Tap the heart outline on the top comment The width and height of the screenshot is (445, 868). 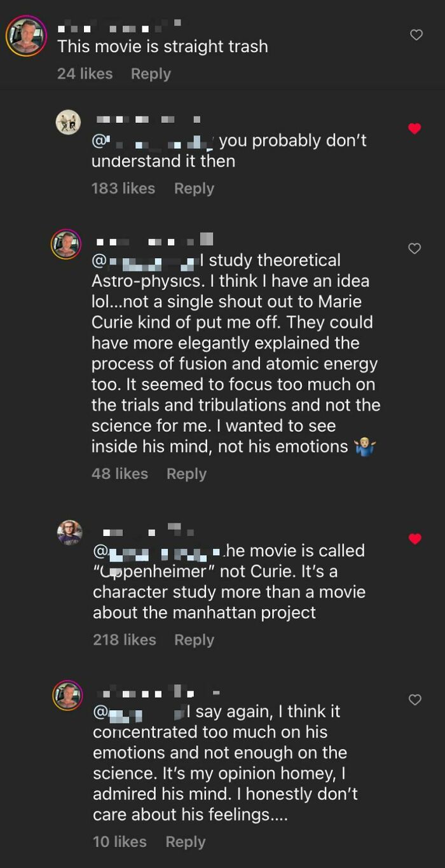pos(416,36)
